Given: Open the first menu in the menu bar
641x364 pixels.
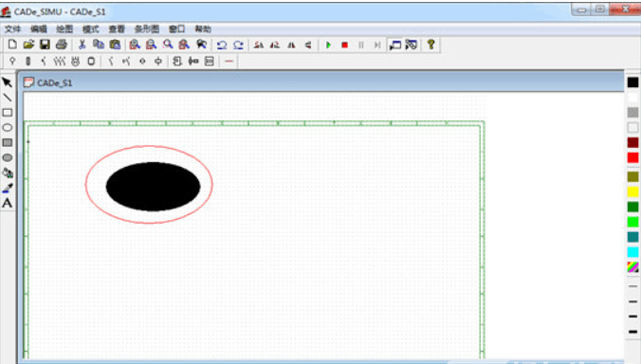Looking at the screenshot, I should click(x=12, y=29).
